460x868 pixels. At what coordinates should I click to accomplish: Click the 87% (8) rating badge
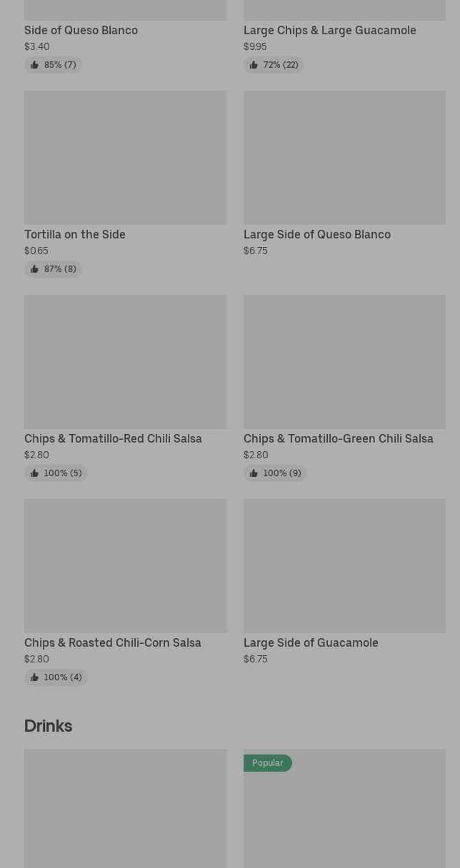(53, 269)
